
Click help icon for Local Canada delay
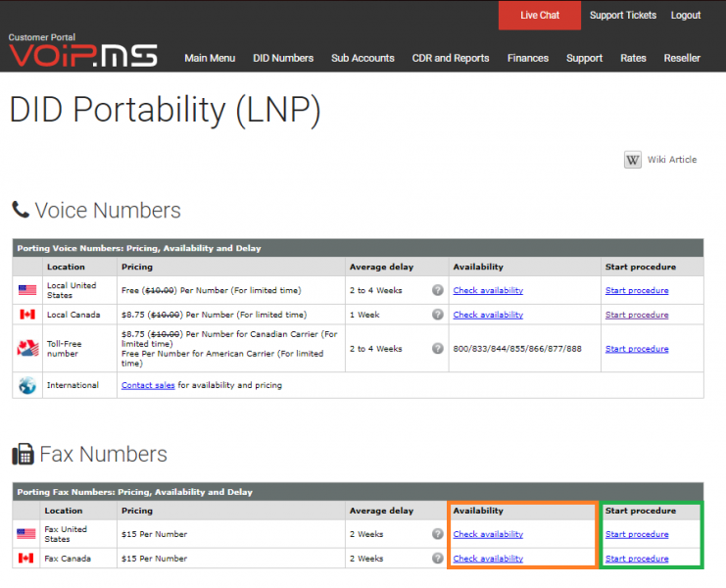coord(438,315)
